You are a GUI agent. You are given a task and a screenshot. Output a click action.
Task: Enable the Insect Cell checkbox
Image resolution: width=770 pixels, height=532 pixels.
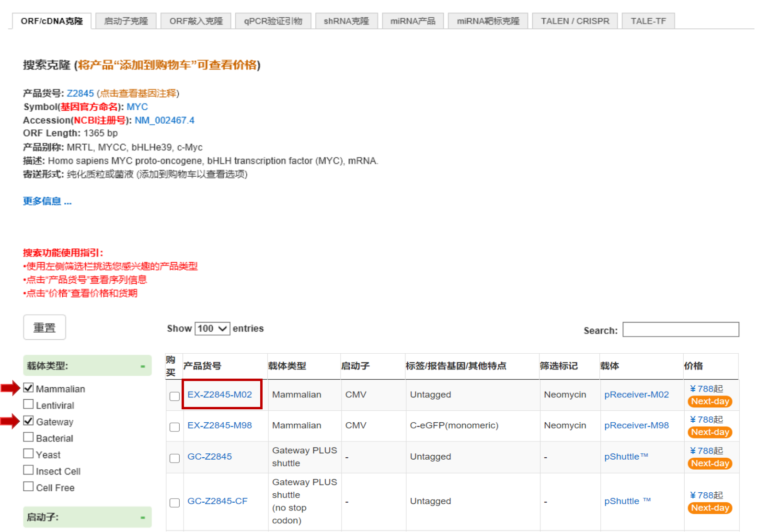coord(29,470)
